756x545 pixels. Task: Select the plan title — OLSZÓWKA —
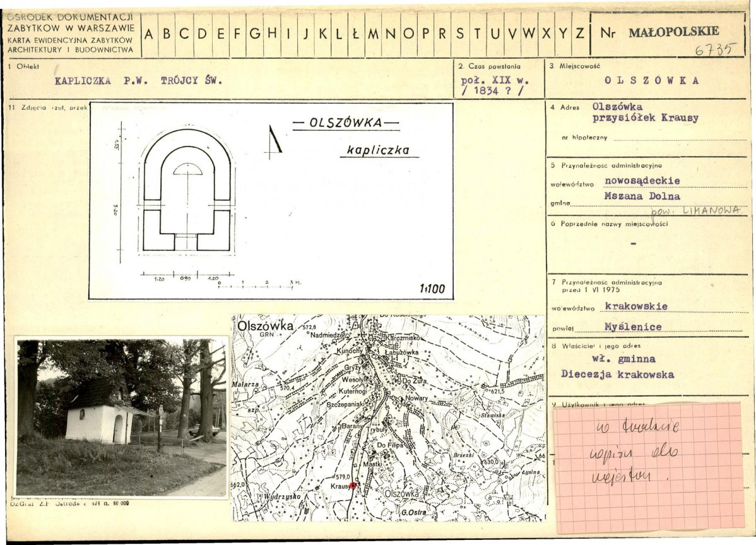click(x=346, y=123)
